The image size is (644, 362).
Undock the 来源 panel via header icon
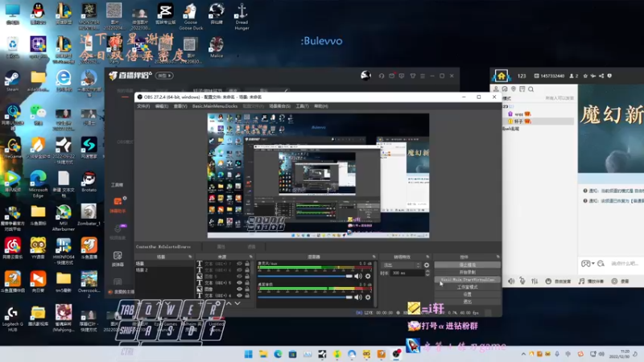[x=251, y=257]
